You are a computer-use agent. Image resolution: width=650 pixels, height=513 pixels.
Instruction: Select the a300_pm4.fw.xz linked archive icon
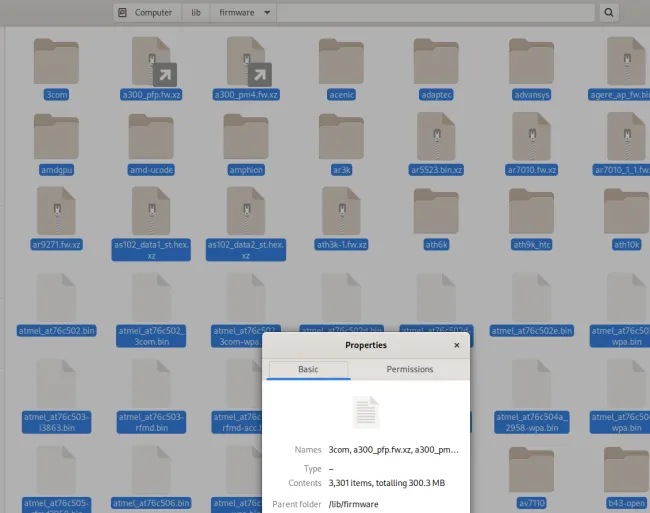click(247, 62)
